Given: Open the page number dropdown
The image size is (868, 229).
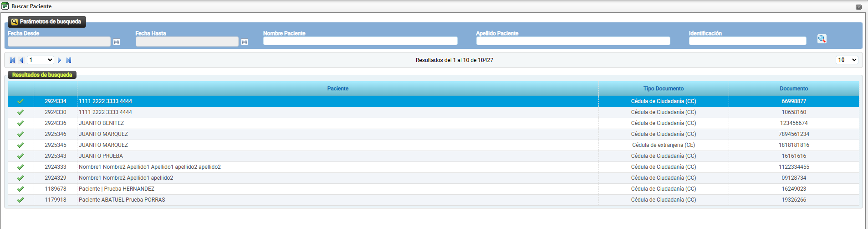Looking at the screenshot, I should click(x=41, y=60).
